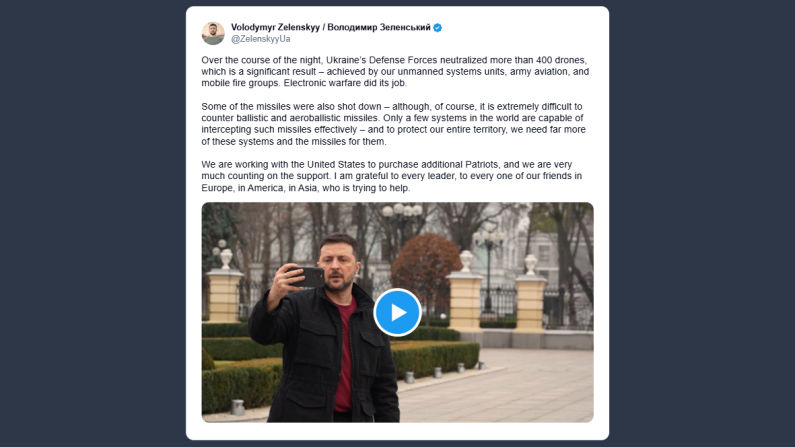This screenshot has height=447, width=795.
Task: Open Zelenskyy's profile avatar picture
Action: 213,33
